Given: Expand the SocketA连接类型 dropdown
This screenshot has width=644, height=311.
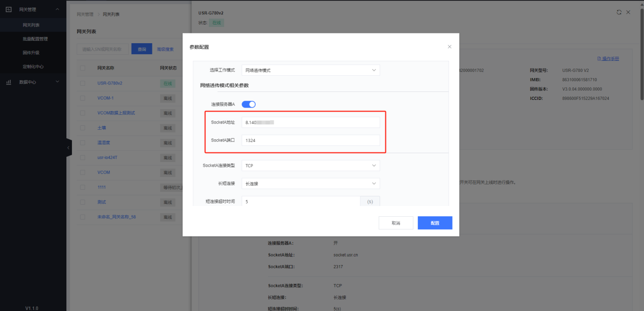Looking at the screenshot, I should click(310, 166).
